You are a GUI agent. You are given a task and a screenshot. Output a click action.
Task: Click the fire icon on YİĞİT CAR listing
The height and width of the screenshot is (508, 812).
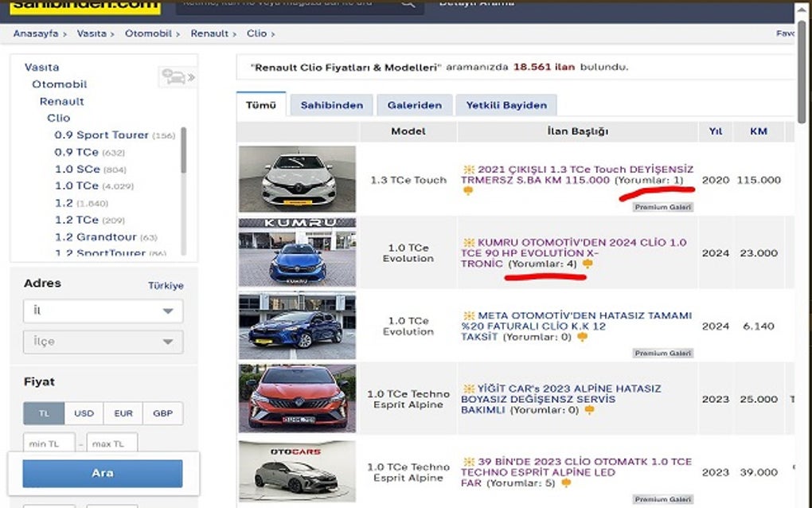tap(469, 388)
